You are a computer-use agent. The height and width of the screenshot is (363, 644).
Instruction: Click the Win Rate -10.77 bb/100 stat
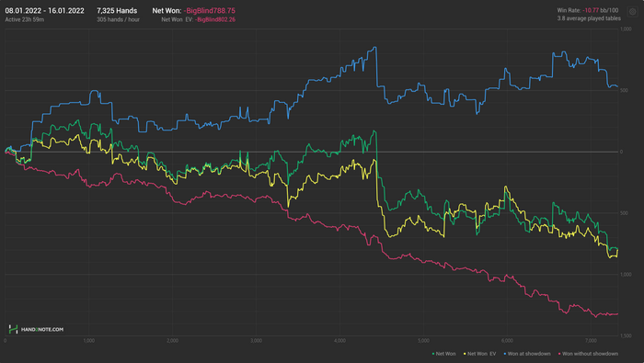pyautogui.click(x=588, y=10)
